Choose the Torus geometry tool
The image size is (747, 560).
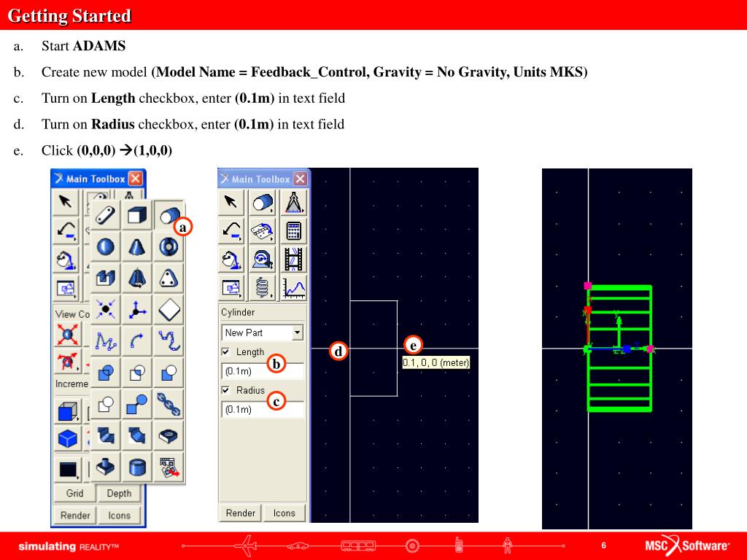click(x=169, y=247)
